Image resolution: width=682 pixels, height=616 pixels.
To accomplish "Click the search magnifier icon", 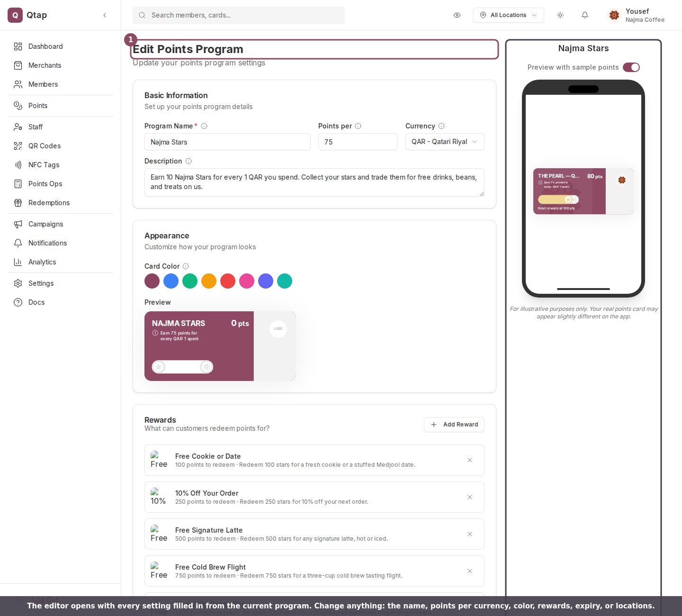I will tap(142, 15).
